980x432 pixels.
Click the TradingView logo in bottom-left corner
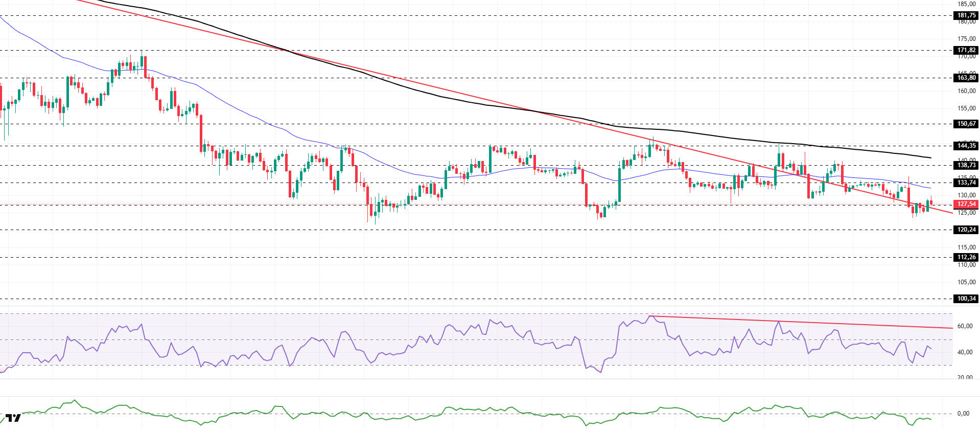coord(13,418)
